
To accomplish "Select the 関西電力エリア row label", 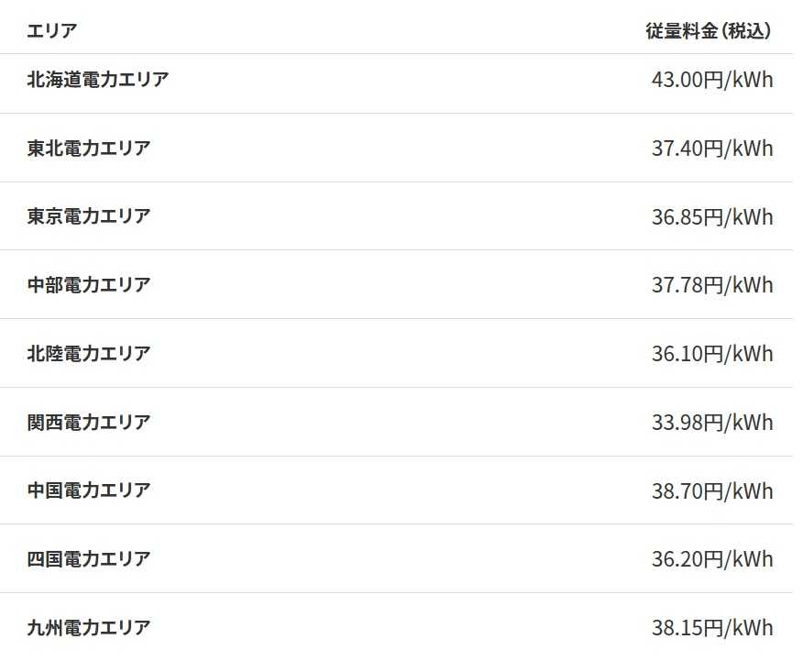I will click(x=89, y=422).
